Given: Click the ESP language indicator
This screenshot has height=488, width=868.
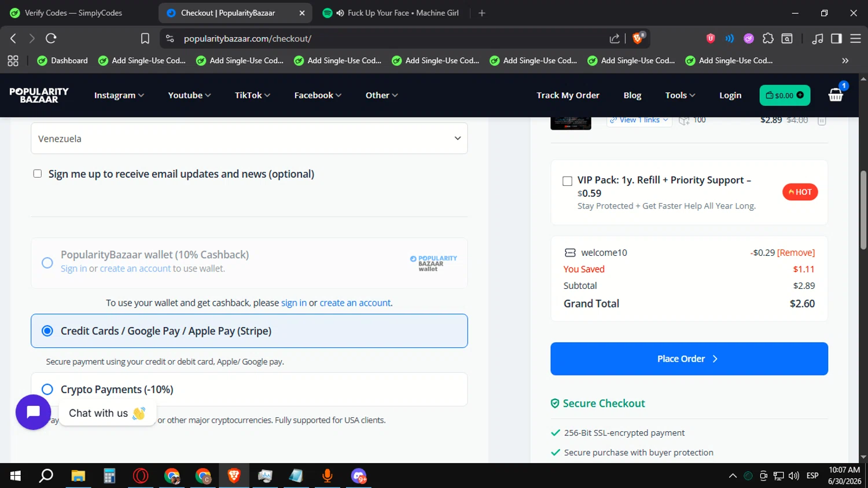Looking at the screenshot, I should tap(812, 476).
